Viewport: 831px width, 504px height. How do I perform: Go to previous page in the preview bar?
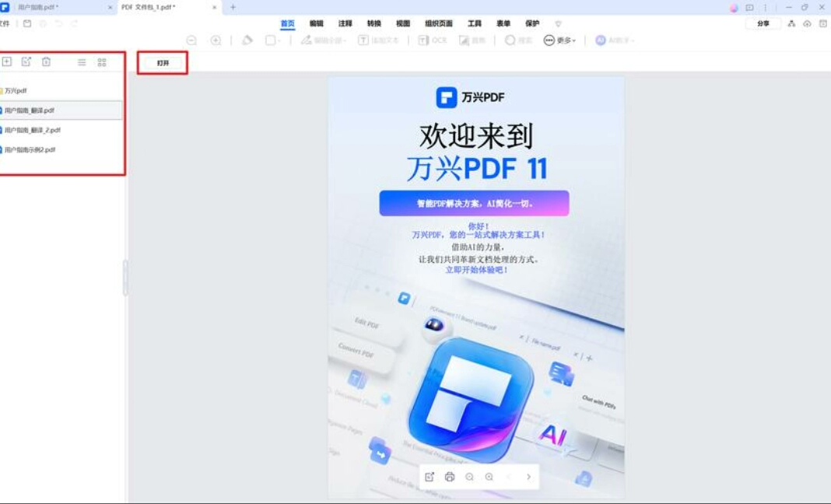509,477
